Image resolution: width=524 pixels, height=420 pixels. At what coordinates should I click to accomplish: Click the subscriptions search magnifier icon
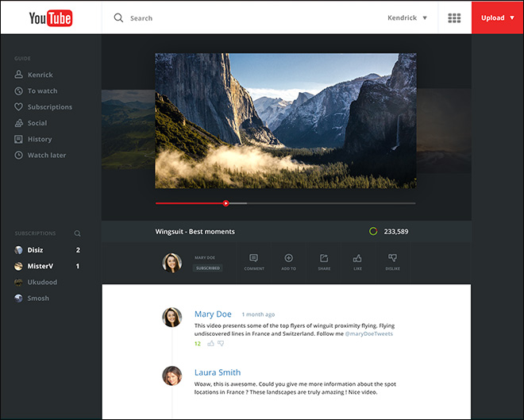(77, 233)
